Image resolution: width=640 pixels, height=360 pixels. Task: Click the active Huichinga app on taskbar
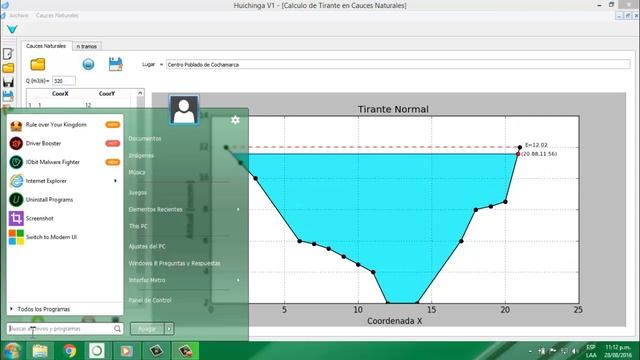(185, 351)
